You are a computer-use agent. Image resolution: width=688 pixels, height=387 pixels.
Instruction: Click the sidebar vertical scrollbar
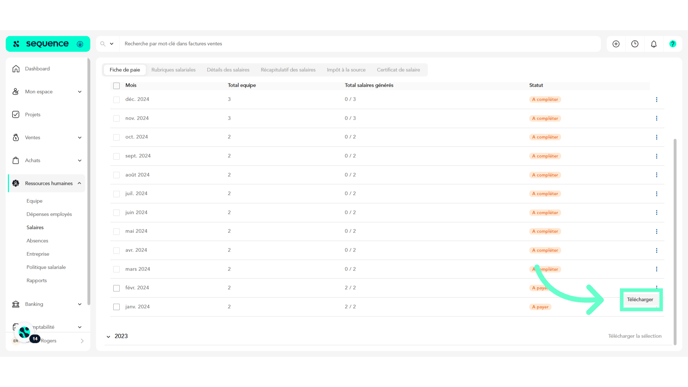pos(88,181)
